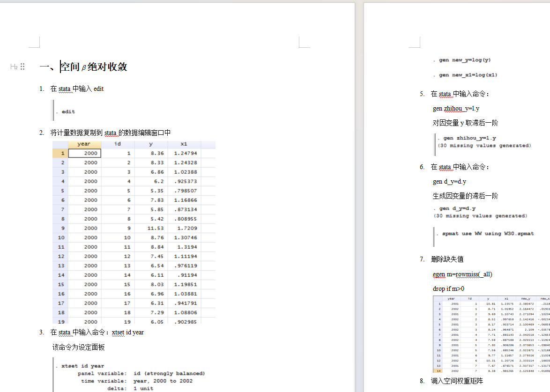Screen dimensions: 550x392
Task: Click the cell value 8.36
Action: (x=157, y=153)
